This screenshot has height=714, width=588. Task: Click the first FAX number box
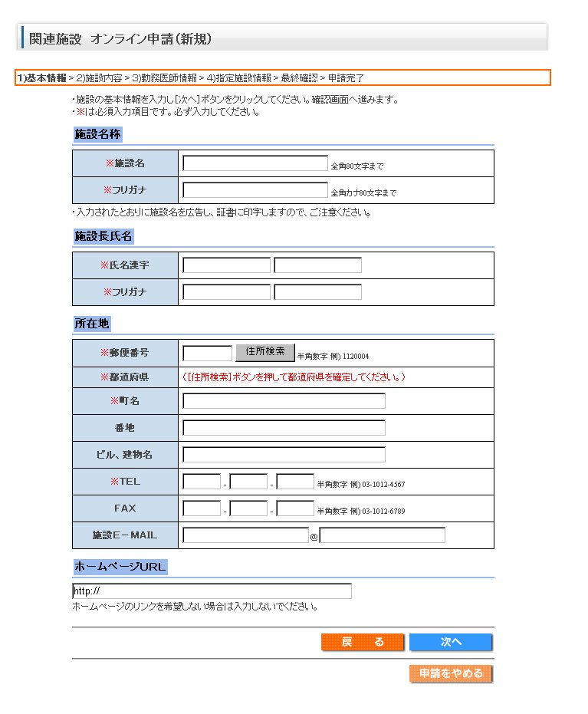(x=202, y=508)
